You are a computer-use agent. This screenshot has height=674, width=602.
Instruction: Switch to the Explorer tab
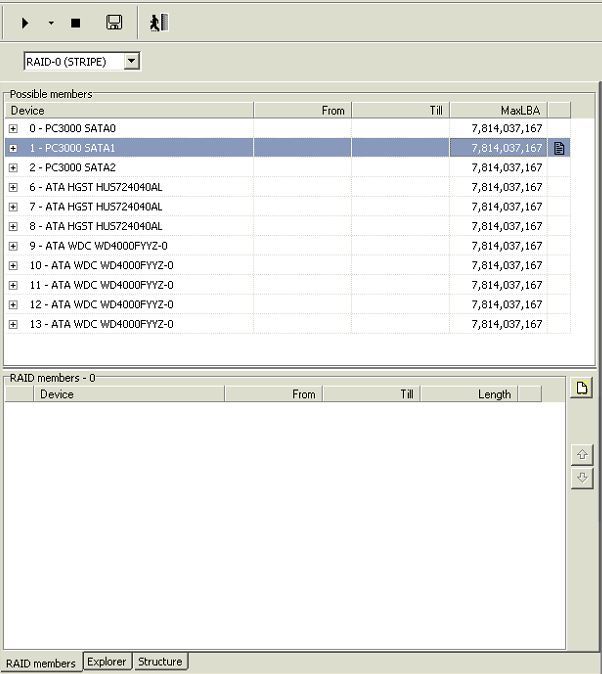pos(106,662)
